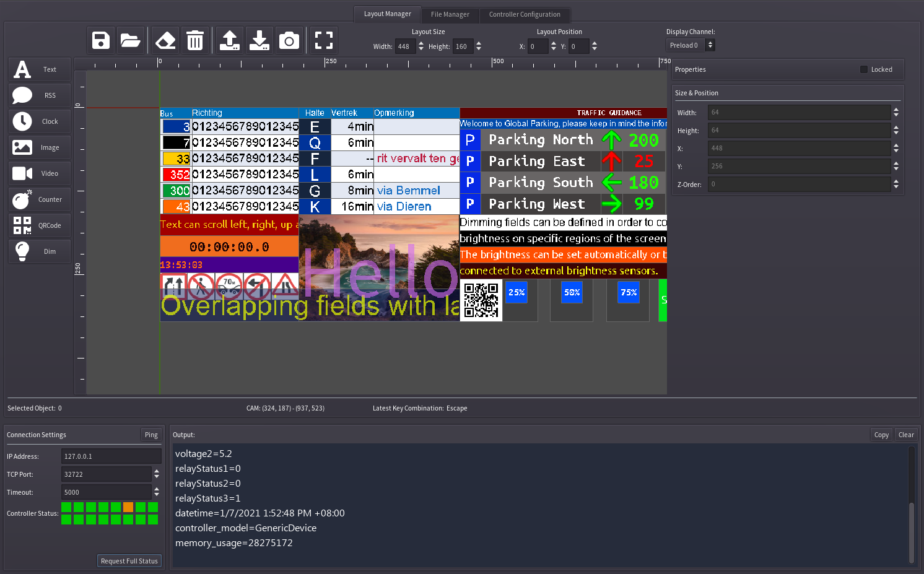
Task: Select the orange 00:00:00.0 counter field
Action: point(229,247)
